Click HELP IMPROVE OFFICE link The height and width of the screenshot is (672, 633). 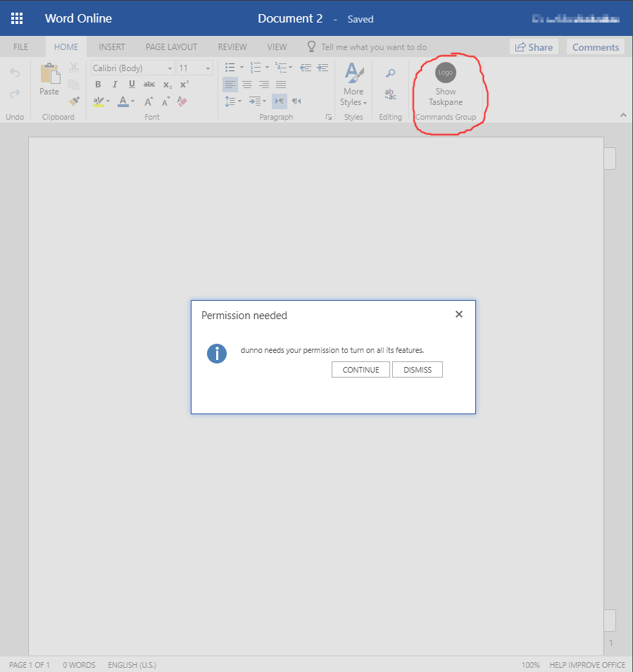click(587, 665)
